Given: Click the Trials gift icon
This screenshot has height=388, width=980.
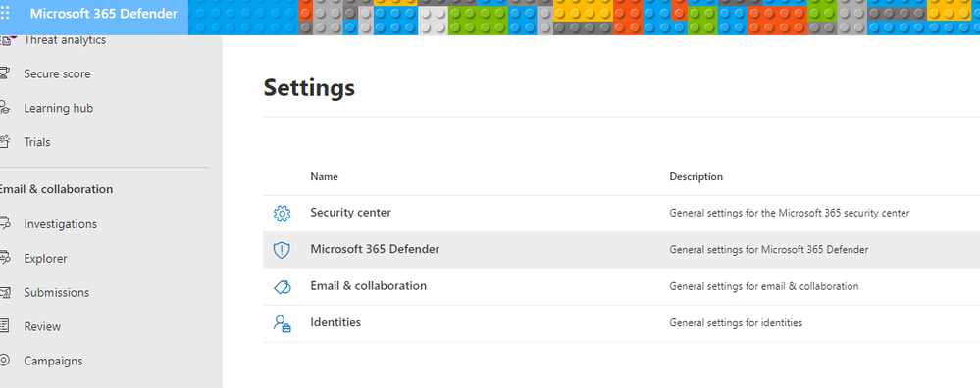Looking at the screenshot, I should pos(5,142).
